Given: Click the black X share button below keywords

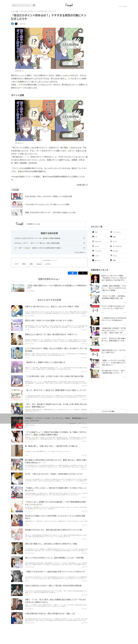Looking at the screenshot, I should coord(83,273).
